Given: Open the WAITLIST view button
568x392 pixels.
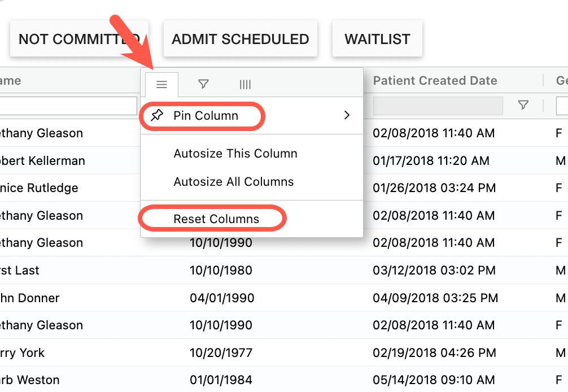Looking at the screenshot, I should [x=377, y=39].
